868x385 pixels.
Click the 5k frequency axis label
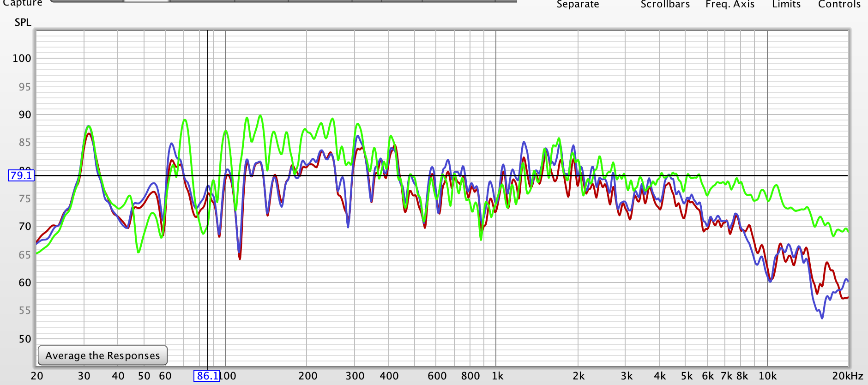(687, 376)
